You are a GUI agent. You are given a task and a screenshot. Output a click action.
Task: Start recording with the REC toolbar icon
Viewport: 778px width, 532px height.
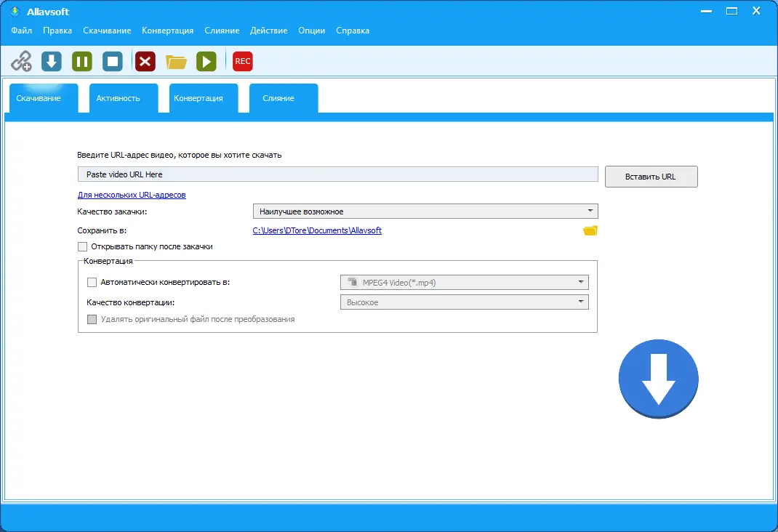pos(242,61)
